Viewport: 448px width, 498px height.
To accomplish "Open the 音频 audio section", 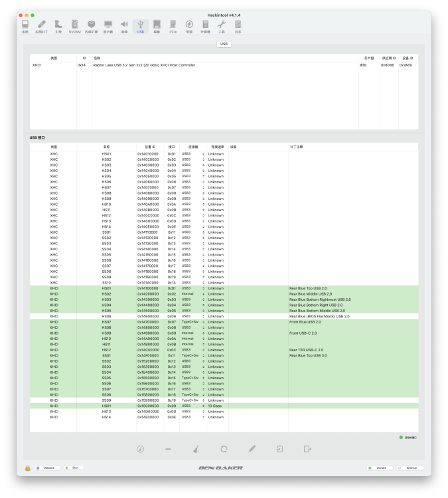I will [125, 27].
